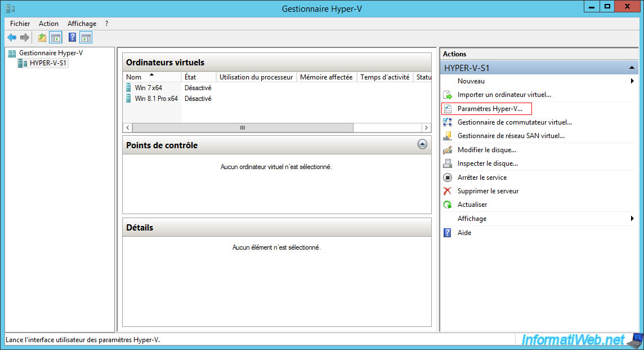
Task: Select Supprimer le serveur
Action: [x=488, y=191]
